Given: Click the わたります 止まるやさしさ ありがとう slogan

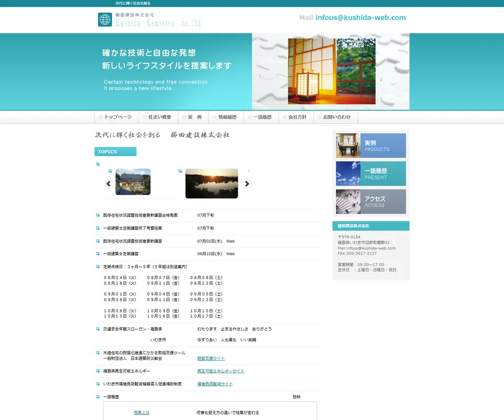Looking at the screenshot, I should click(234, 329).
